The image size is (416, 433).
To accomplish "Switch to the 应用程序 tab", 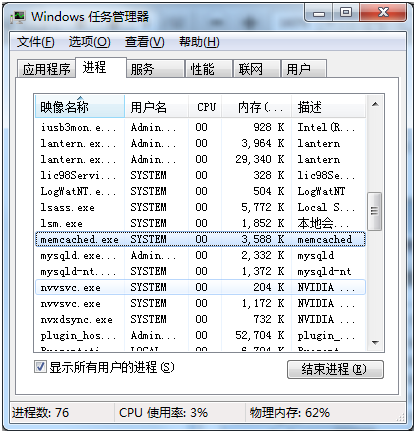I will (46, 69).
